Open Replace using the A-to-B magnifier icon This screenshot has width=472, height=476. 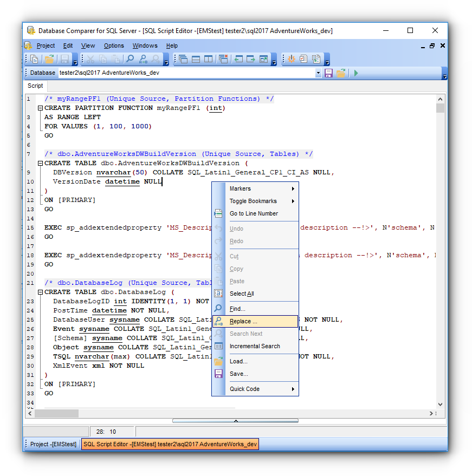pyautogui.click(x=144, y=59)
